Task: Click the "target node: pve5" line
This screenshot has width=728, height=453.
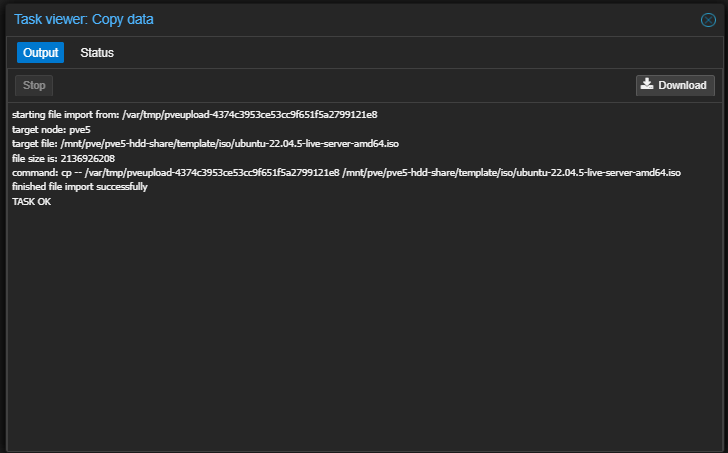Action: 51,129
